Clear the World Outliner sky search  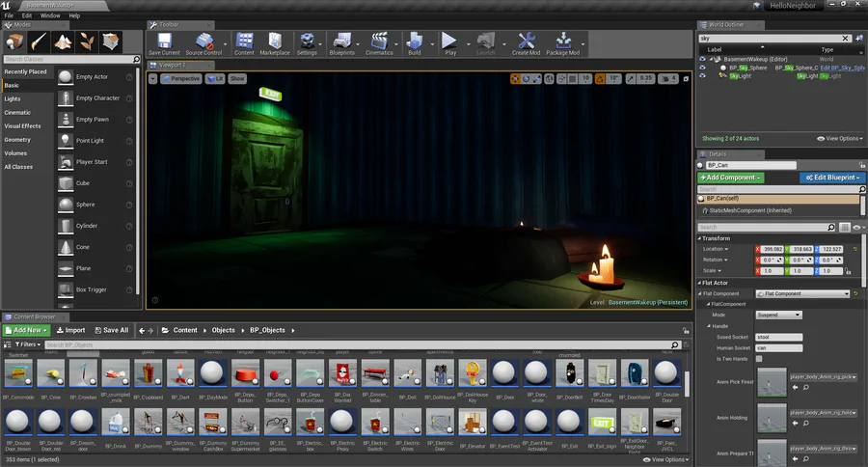click(845, 39)
